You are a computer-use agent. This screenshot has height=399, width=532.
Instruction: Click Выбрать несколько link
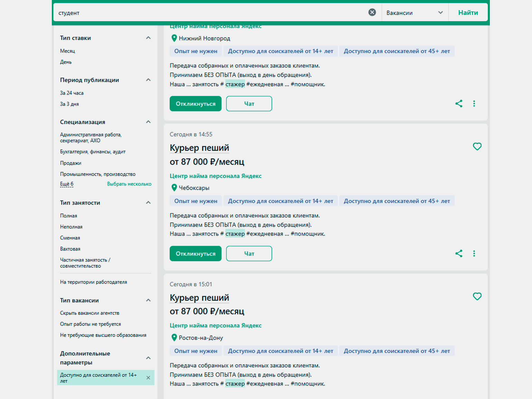129,184
